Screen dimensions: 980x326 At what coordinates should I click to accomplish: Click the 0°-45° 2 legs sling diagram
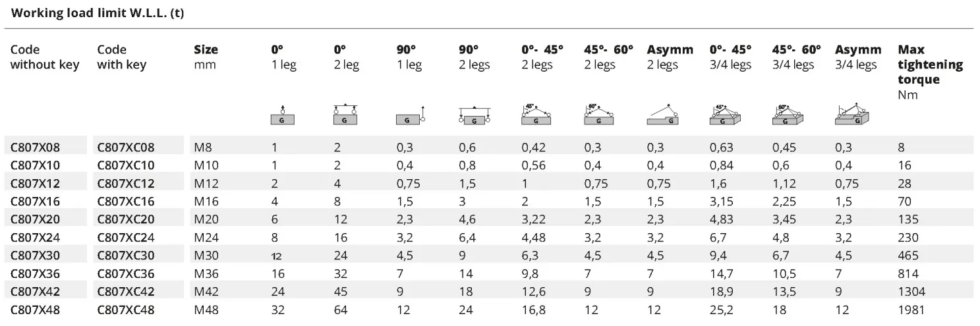(536, 115)
